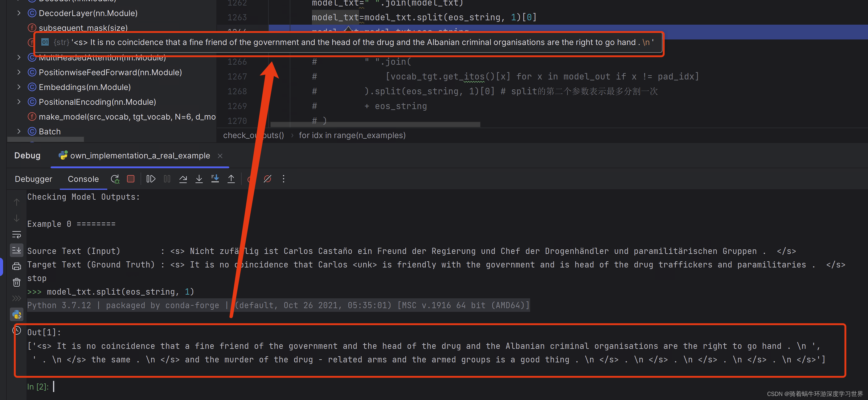
Task: Select PositionalEncoding(nn.Module) class entry
Action: (97, 102)
